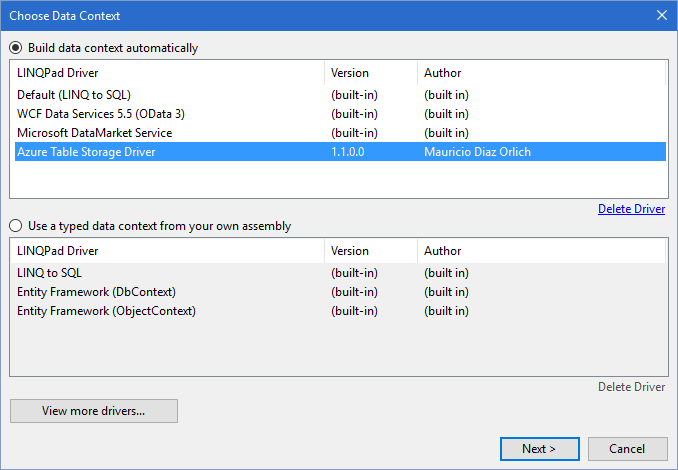This screenshot has height=470, width=678.
Task: Select Azure Table Storage Driver row
Action: 86,152
